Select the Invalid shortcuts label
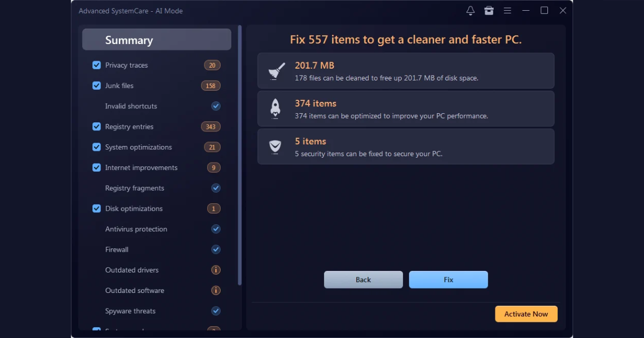This screenshot has height=338, width=644. pyautogui.click(x=131, y=106)
